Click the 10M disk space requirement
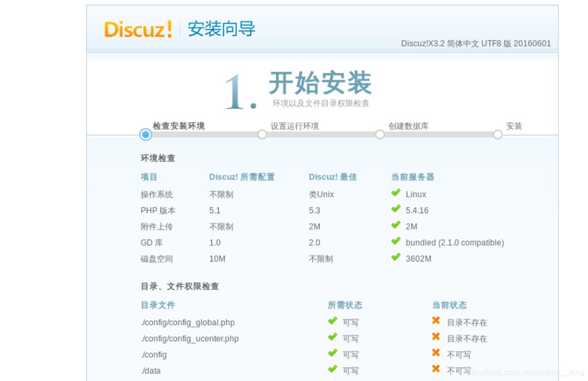This screenshot has width=588, height=381. 217,259
